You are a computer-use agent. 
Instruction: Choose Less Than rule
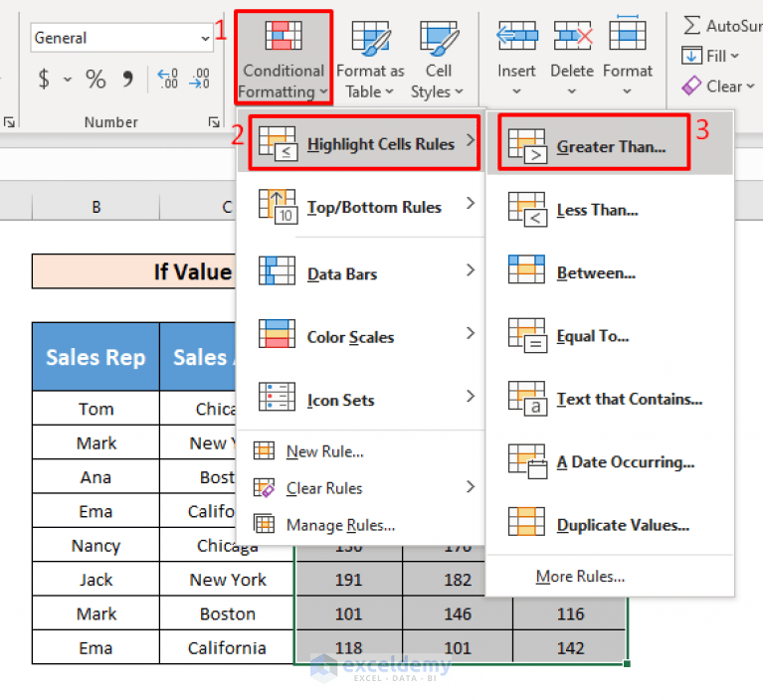click(610, 210)
